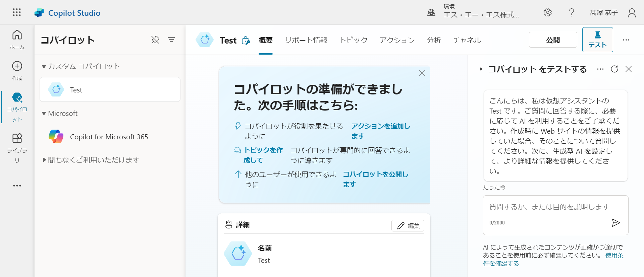
Task: Show more left rail options
Action: coord(17,186)
